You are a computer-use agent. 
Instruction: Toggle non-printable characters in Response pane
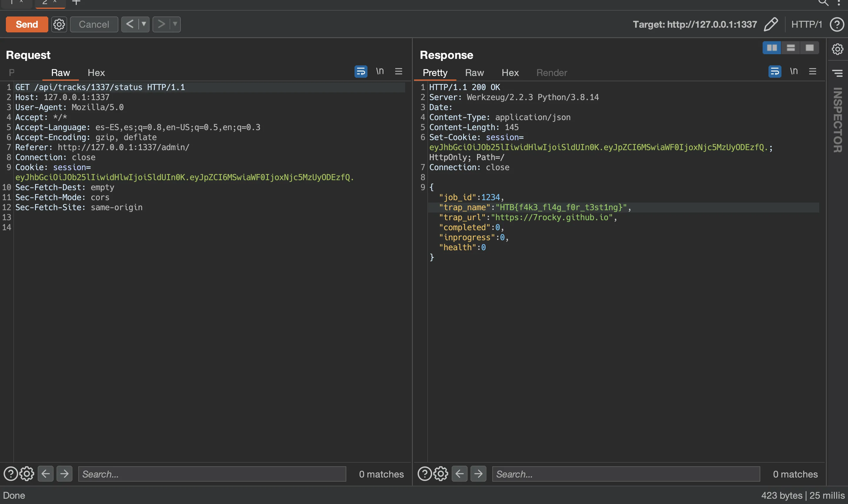pyautogui.click(x=794, y=71)
